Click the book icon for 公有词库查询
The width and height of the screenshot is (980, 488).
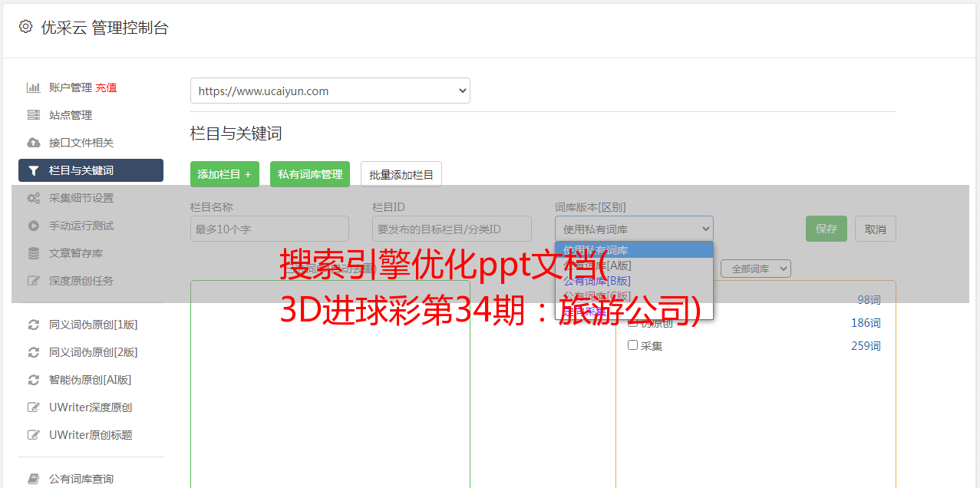(34, 479)
